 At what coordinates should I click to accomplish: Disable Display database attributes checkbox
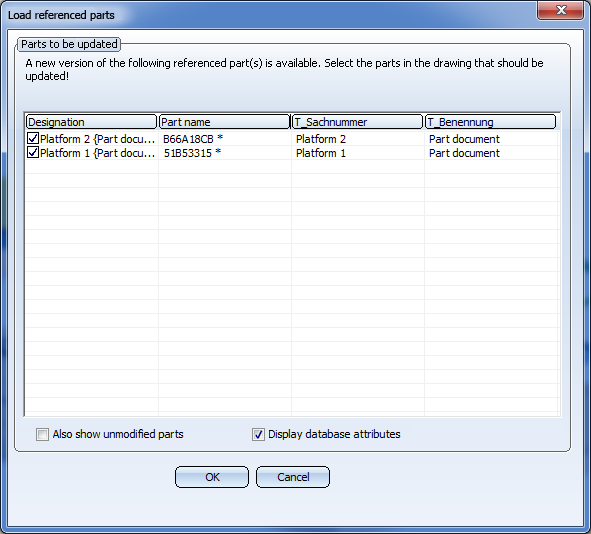click(258, 434)
